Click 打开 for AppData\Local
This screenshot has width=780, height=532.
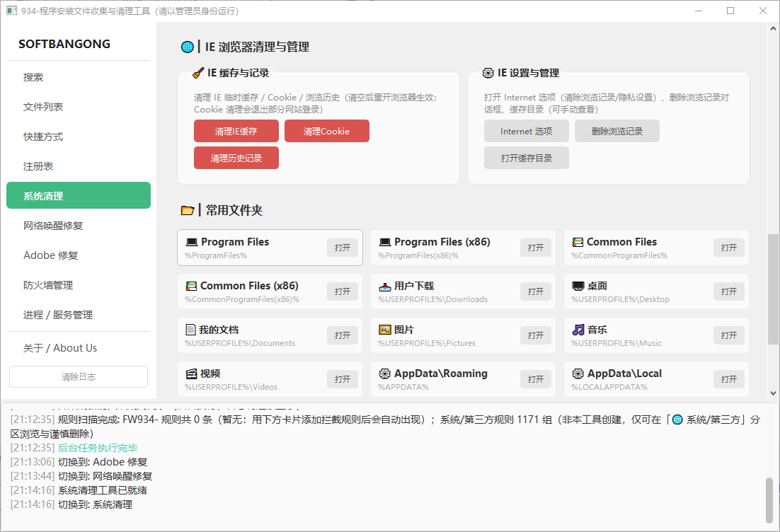(x=729, y=379)
